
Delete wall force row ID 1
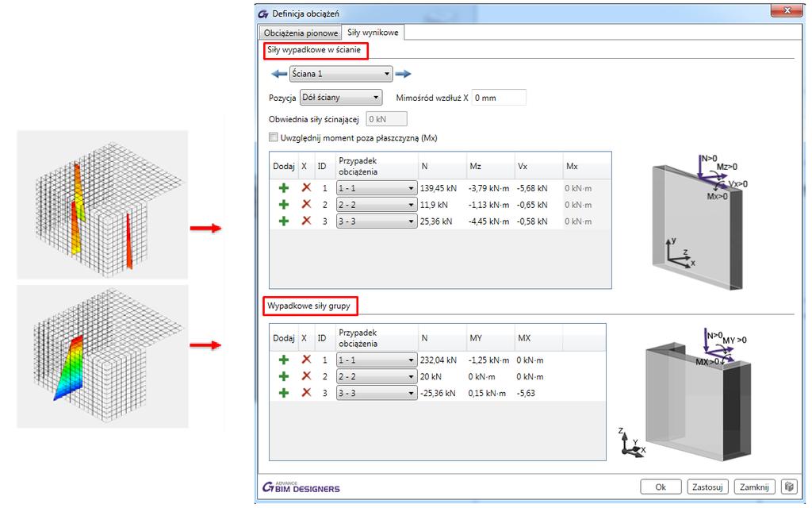coord(306,187)
